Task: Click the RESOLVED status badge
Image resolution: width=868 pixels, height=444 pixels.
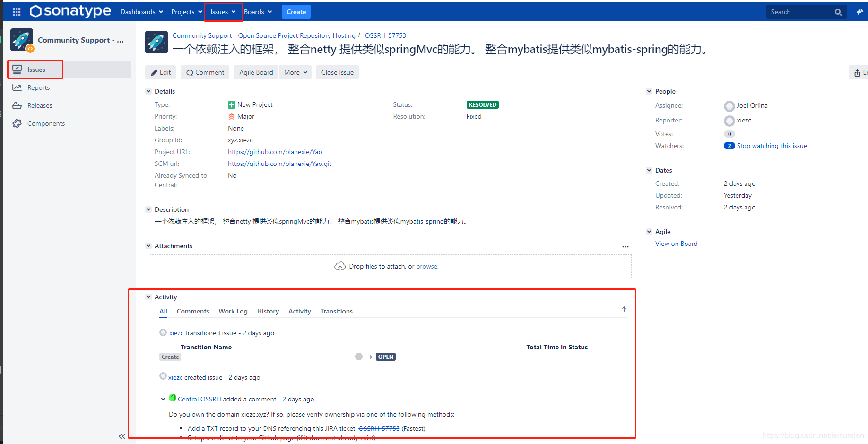Action: click(483, 105)
